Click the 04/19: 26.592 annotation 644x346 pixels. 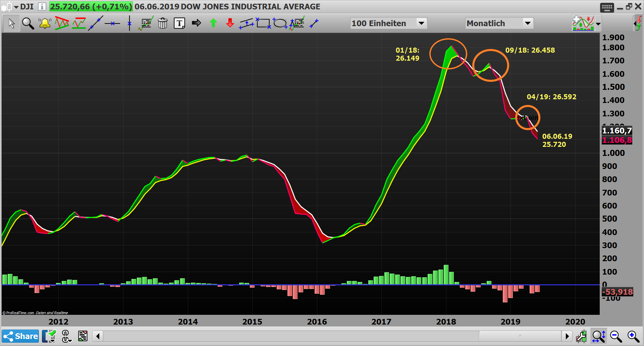coord(551,97)
